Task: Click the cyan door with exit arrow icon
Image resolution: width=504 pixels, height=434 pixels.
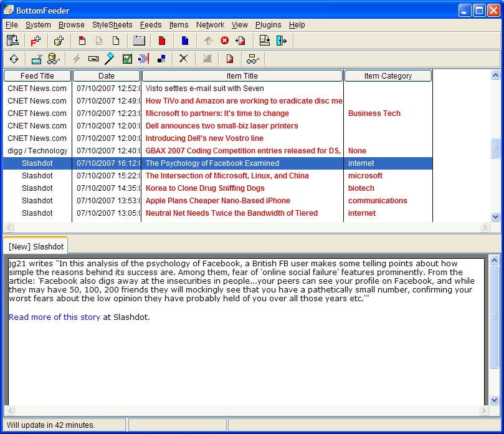Action: [x=281, y=41]
